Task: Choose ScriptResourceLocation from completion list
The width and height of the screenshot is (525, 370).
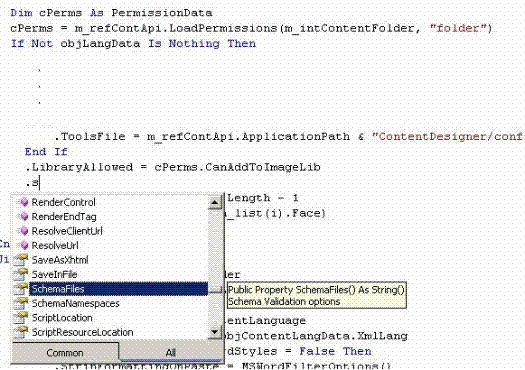Action: click(x=82, y=332)
